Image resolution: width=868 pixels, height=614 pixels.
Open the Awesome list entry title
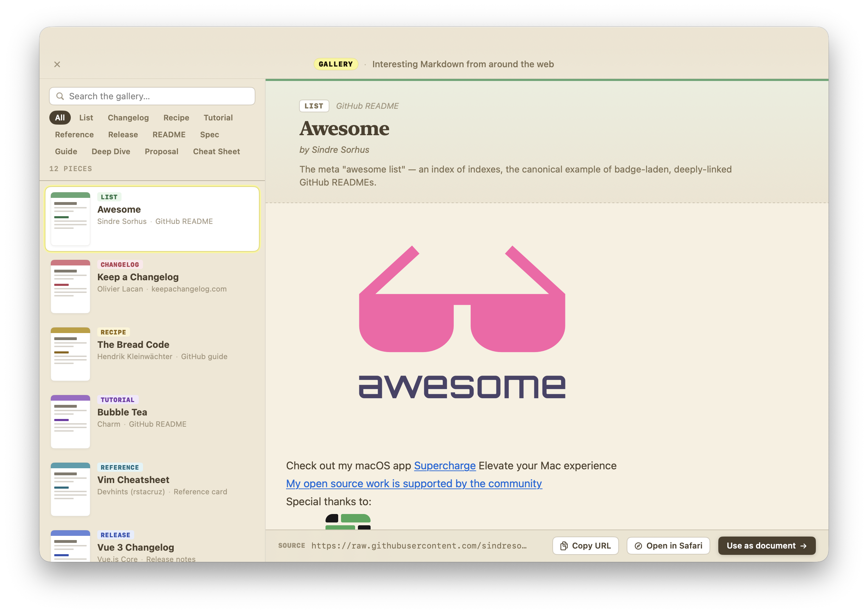119,209
